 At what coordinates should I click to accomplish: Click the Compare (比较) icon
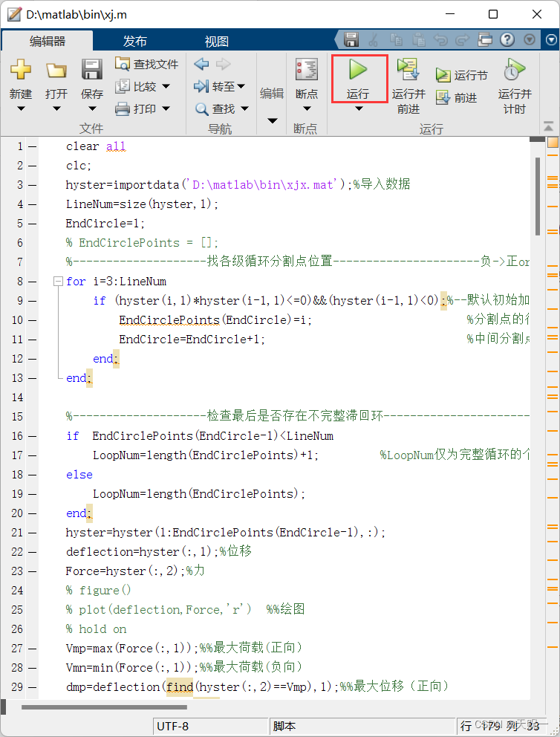[123, 86]
